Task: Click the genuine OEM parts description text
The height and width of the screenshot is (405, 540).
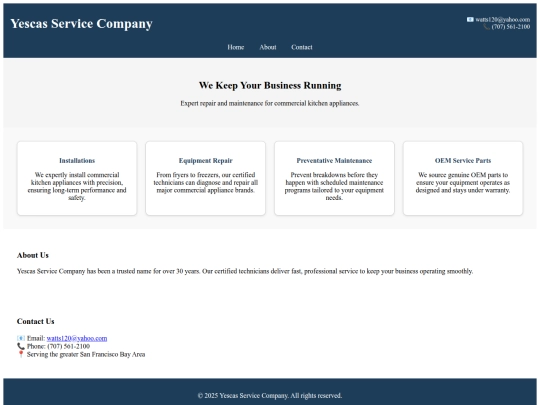Action: click(463, 183)
